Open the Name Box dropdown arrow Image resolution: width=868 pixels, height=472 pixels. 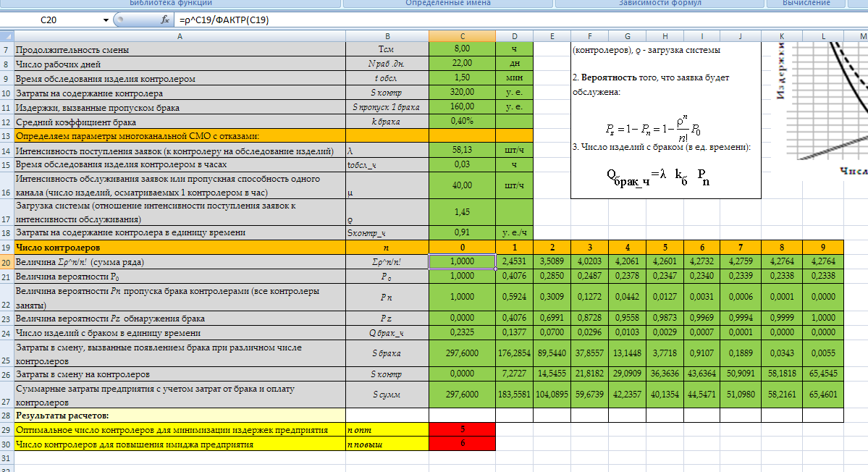106,20
